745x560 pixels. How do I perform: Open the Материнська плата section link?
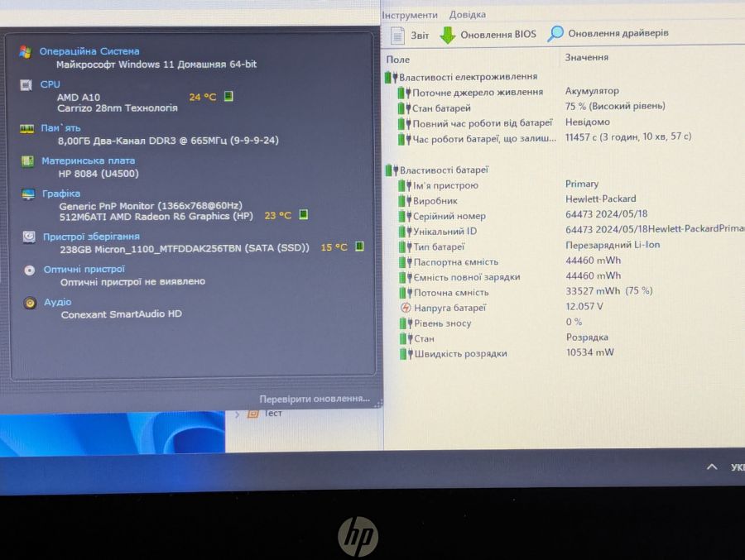point(88,160)
